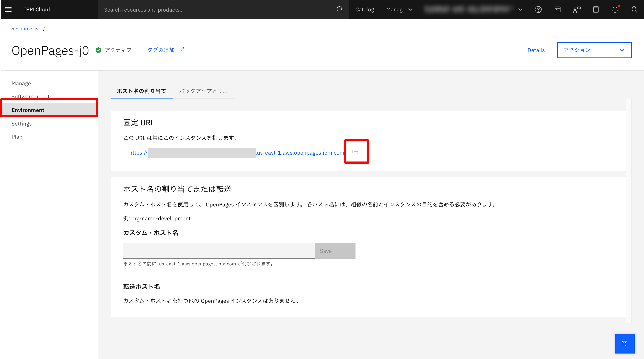Open the help question mark icon

[x=538, y=10]
